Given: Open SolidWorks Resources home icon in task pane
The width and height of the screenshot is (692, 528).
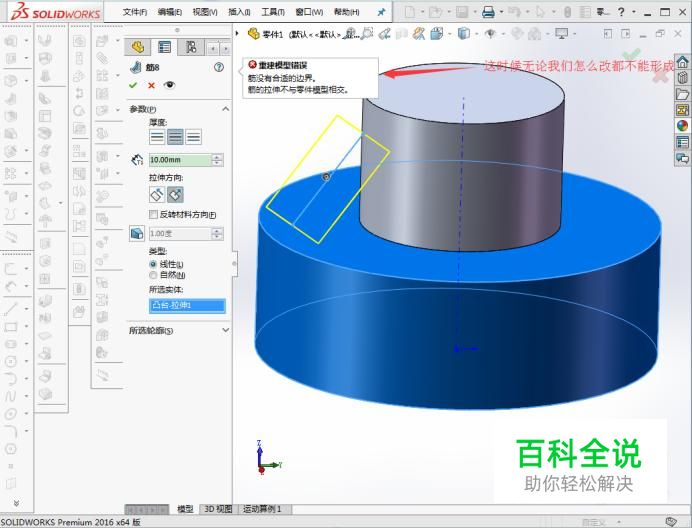Looking at the screenshot, I should [683, 62].
